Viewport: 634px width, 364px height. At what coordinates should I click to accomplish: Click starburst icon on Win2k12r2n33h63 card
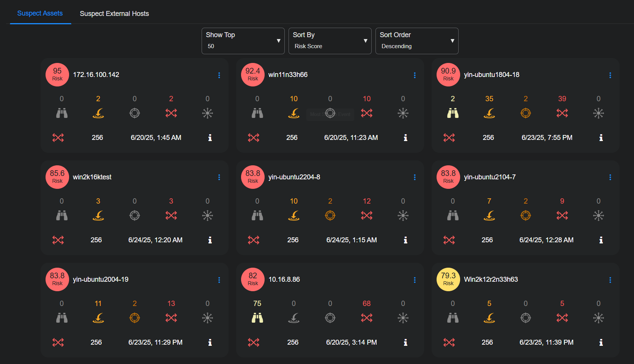[x=598, y=318]
